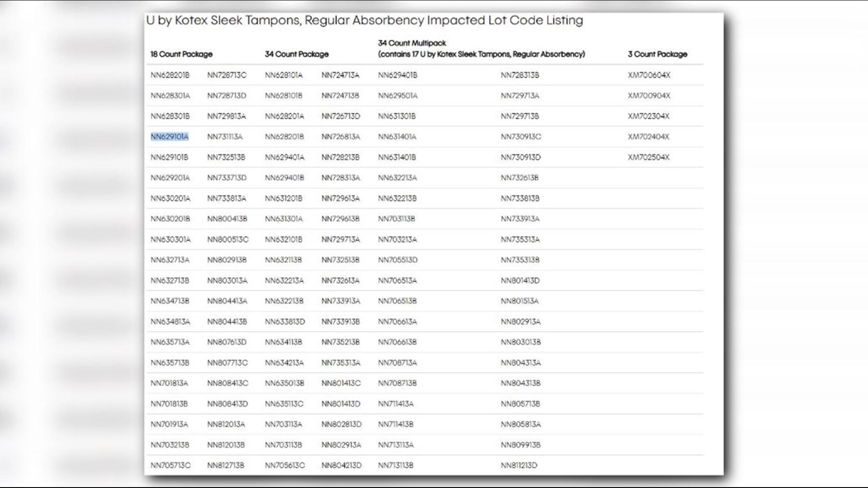Click the 34 Count Multipack header text

pos(412,43)
